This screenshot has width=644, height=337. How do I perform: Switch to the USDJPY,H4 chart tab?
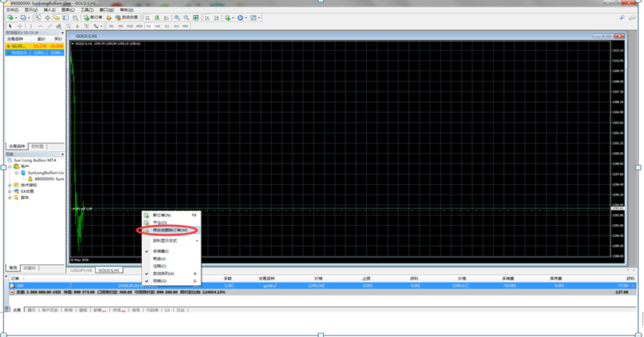pos(82,270)
